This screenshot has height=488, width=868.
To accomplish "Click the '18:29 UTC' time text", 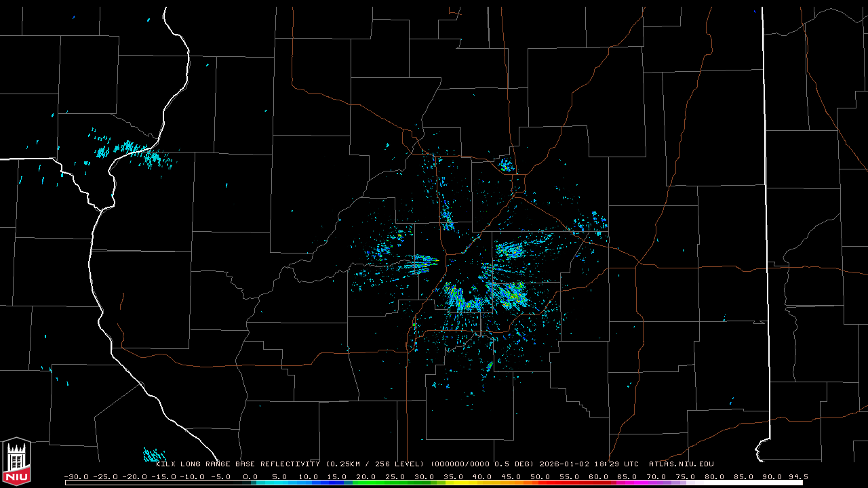I will tap(616, 464).
